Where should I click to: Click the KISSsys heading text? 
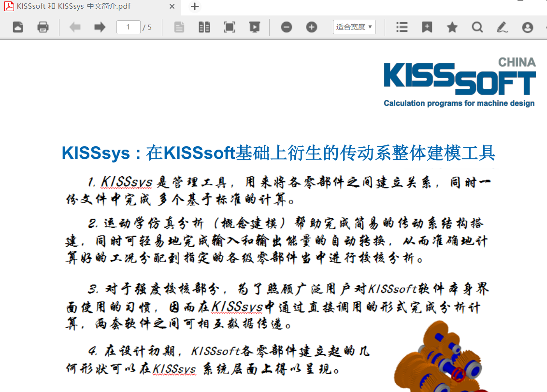278,153
